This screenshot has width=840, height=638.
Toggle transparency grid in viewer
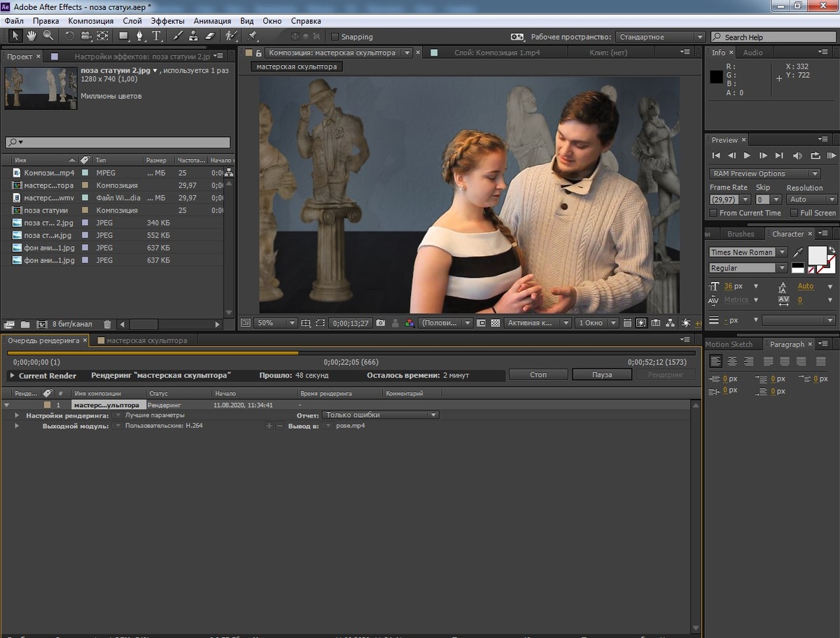[x=496, y=323]
